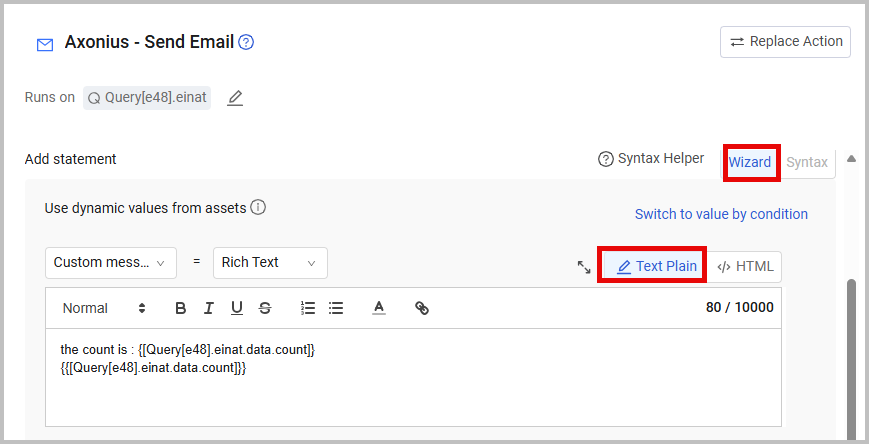Insert a numbered list
The width and height of the screenshot is (869, 444).
click(308, 308)
